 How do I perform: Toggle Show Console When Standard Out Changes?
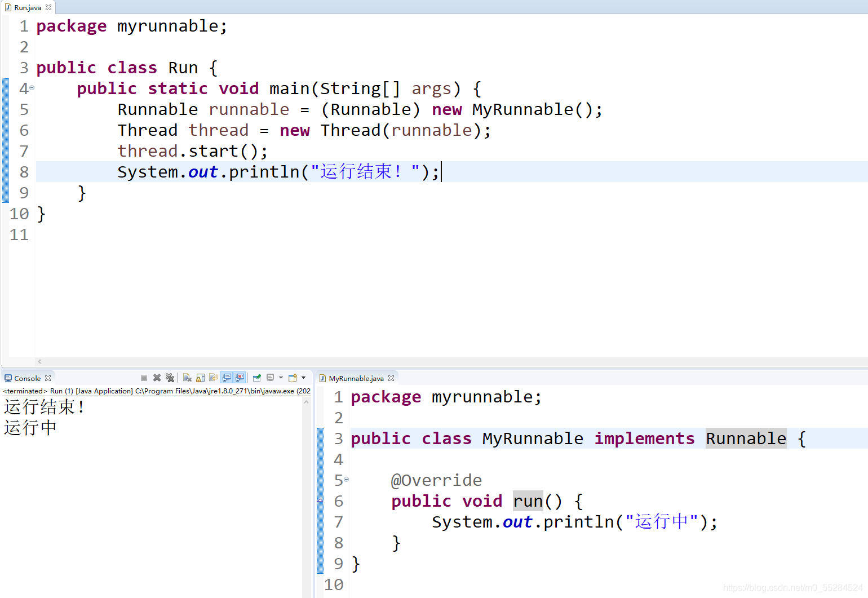pos(227,378)
